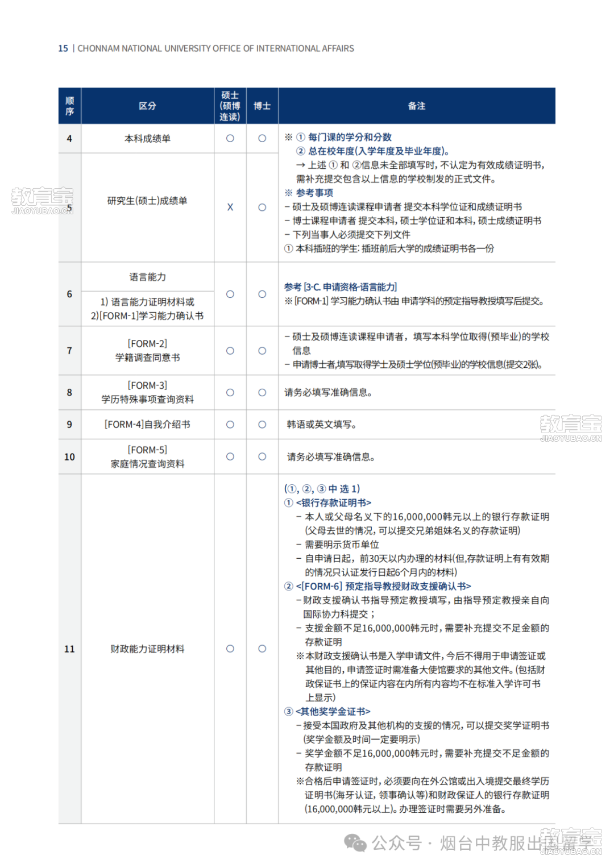Viewport: 614px width, 868px height.
Task: Select the line "② 总在校年度(入学年度及毕业年度)"
Action: tap(373, 151)
